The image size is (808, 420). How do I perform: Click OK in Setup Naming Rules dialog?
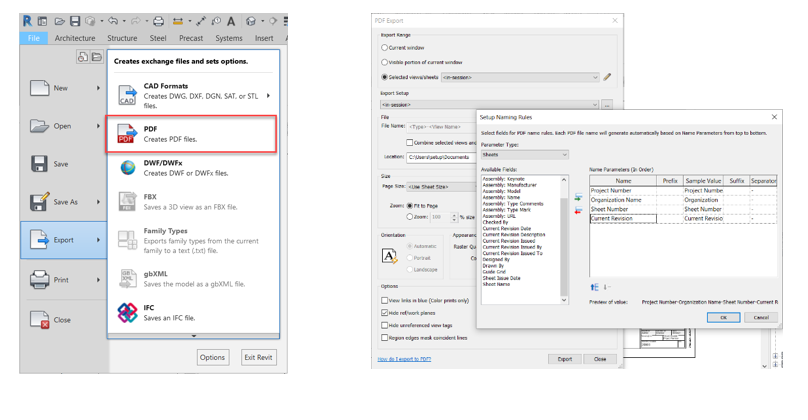click(x=723, y=317)
